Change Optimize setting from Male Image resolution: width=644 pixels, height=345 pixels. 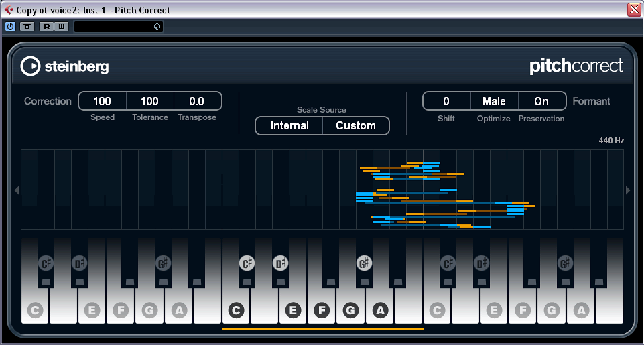coord(494,101)
